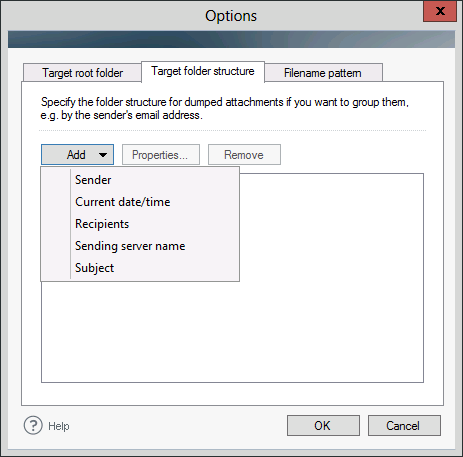463x457 pixels.
Task: Click the Remove button
Action: 244,155
